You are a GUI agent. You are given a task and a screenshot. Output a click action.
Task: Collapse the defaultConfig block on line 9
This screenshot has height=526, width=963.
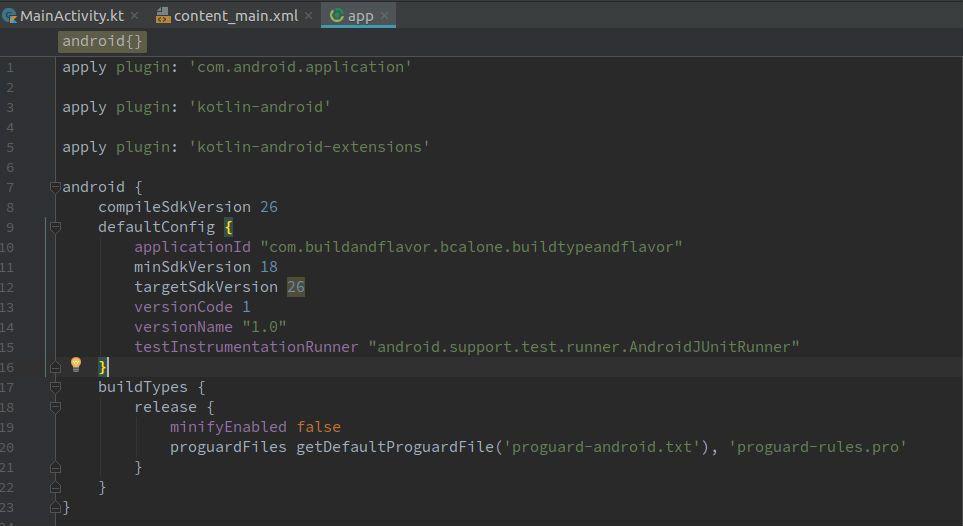[x=55, y=227]
